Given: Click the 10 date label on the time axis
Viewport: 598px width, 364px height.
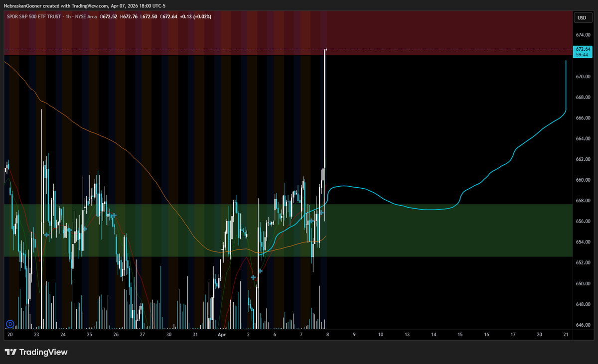Looking at the screenshot, I should coord(380,336).
